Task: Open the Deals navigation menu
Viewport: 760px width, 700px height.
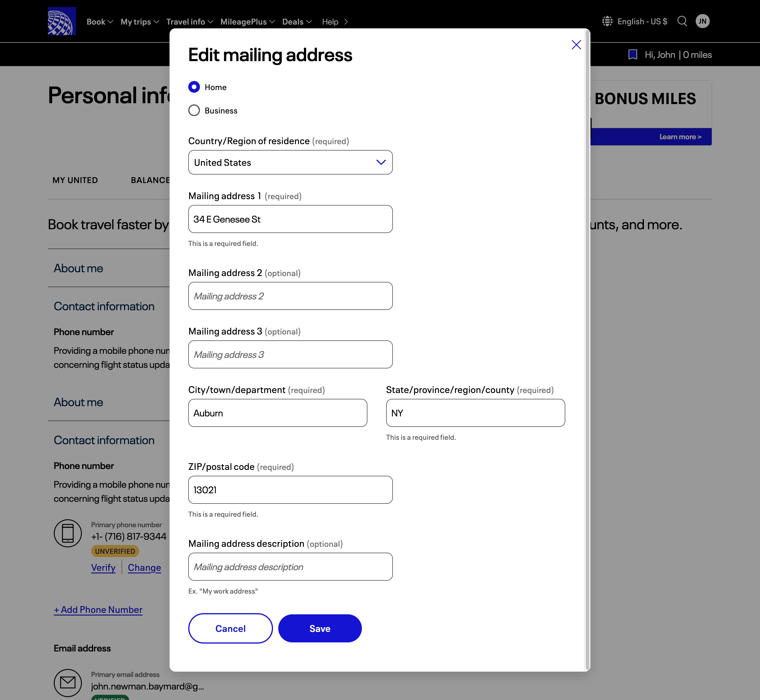Action: click(x=296, y=22)
